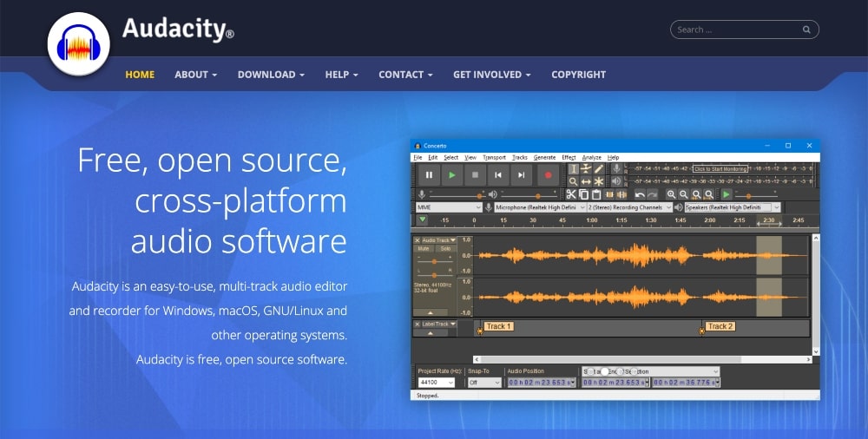Open the Analyze menu
Image resolution: width=868 pixels, height=439 pixels.
click(x=592, y=157)
